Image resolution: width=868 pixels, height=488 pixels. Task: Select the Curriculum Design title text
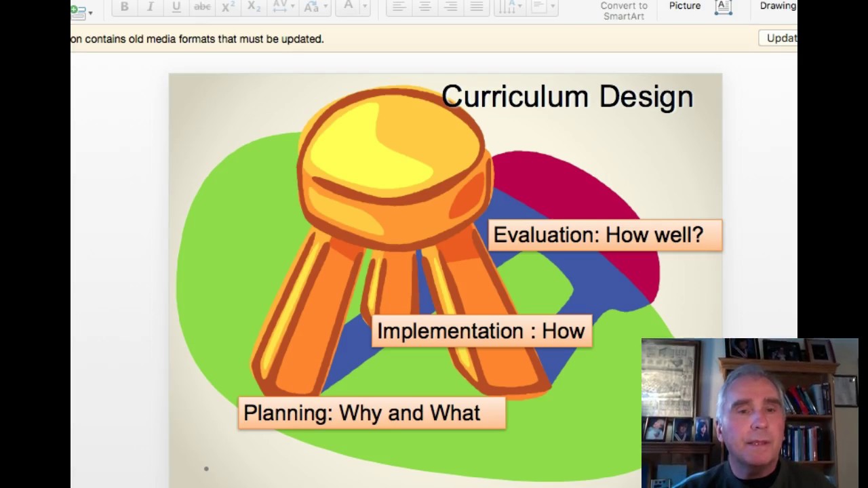point(568,97)
